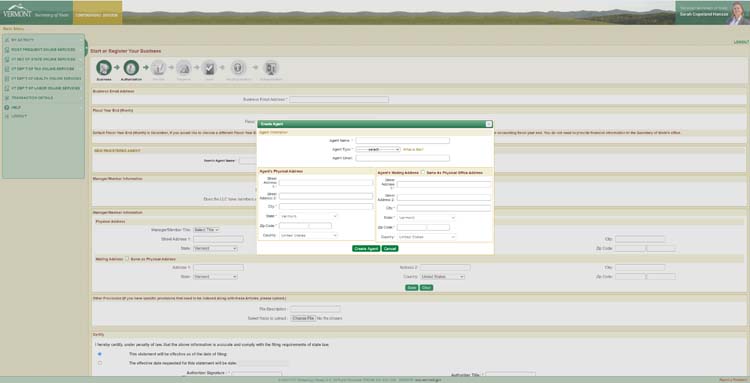
Task: Click the 'What is this?' link
Action: 413,149
